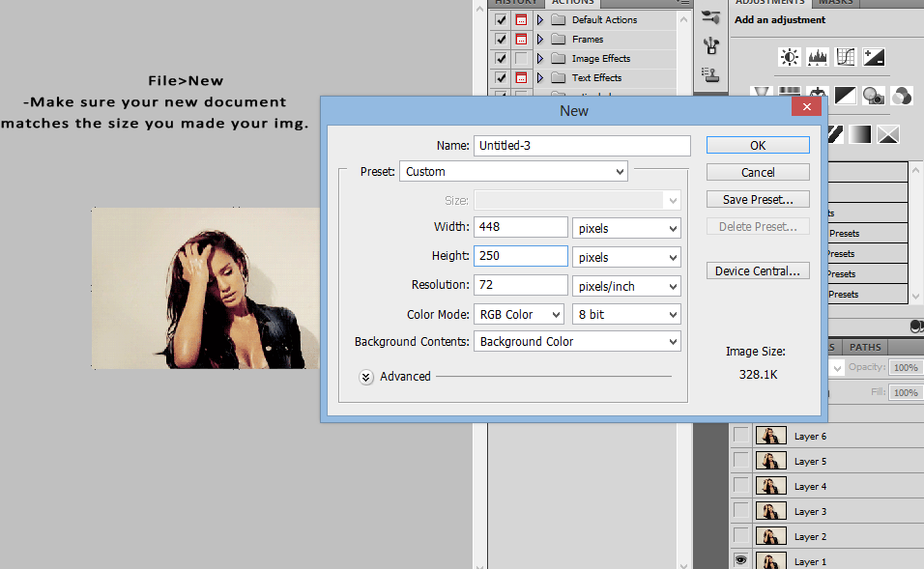The width and height of the screenshot is (924, 569).
Task: Switch to the Adjustments tab
Action: pos(769,2)
